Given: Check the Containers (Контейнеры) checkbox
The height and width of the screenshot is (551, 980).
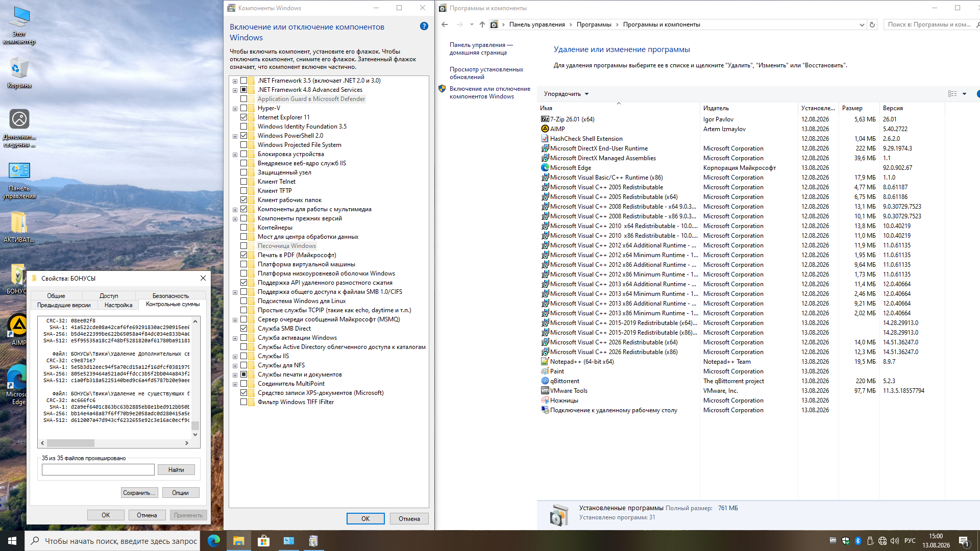Looking at the screenshot, I should click(x=244, y=228).
